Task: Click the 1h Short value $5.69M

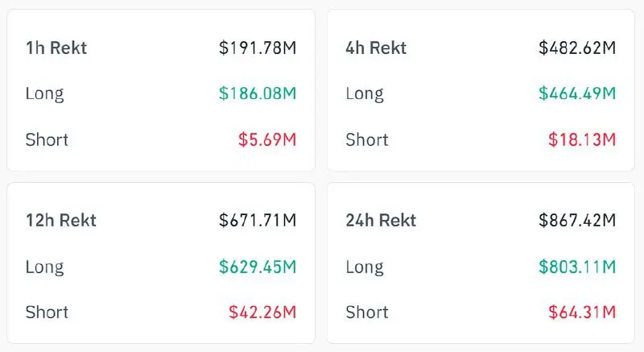Action: 267,139
